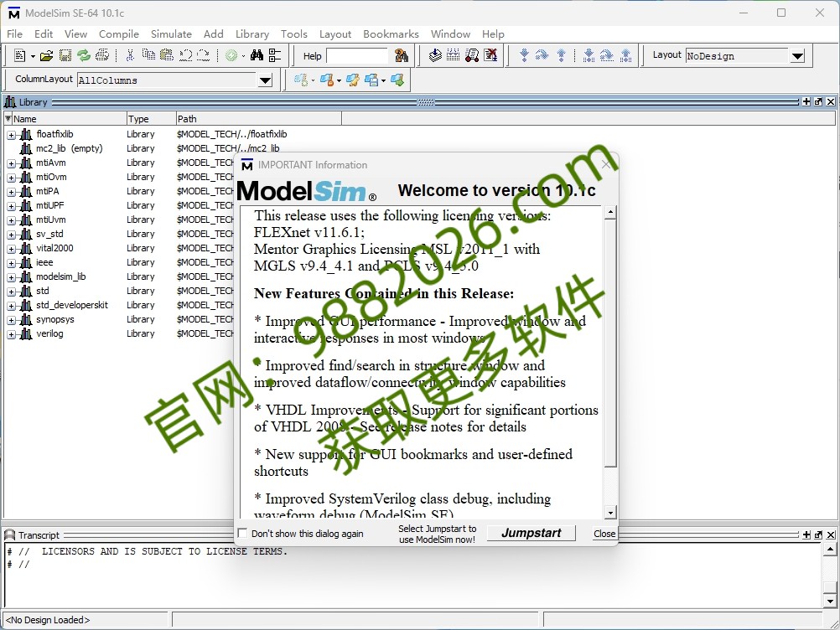Viewport: 840px width, 630px height.
Task: Click the Save floppy disk icon
Action: pyautogui.click(x=65, y=55)
